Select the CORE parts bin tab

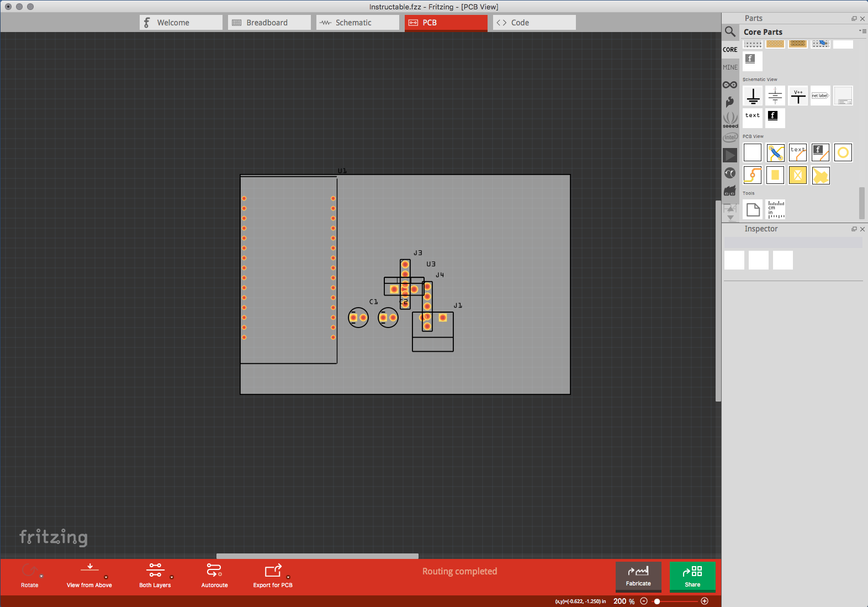click(x=730, y=50)
